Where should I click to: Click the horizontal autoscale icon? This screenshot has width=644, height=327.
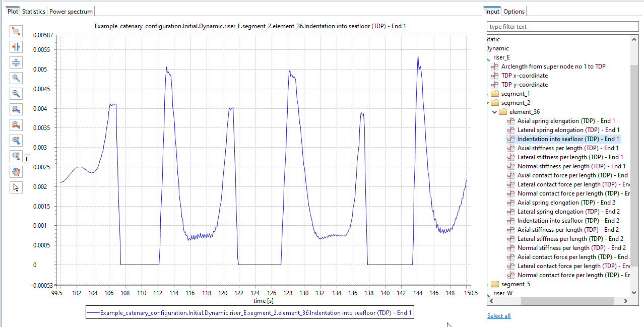click(16, 46)
